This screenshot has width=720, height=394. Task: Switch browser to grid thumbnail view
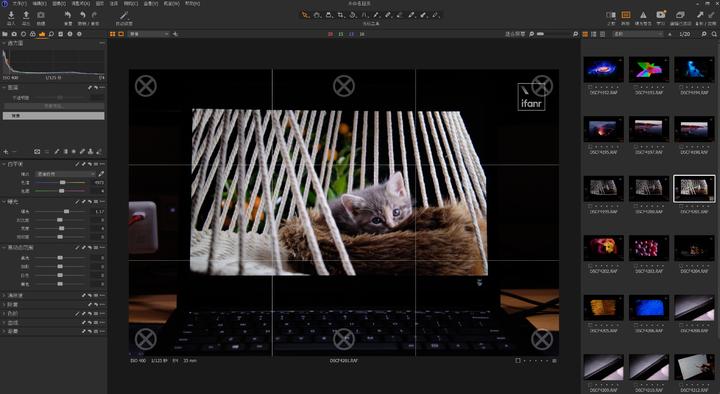(585, 34)
